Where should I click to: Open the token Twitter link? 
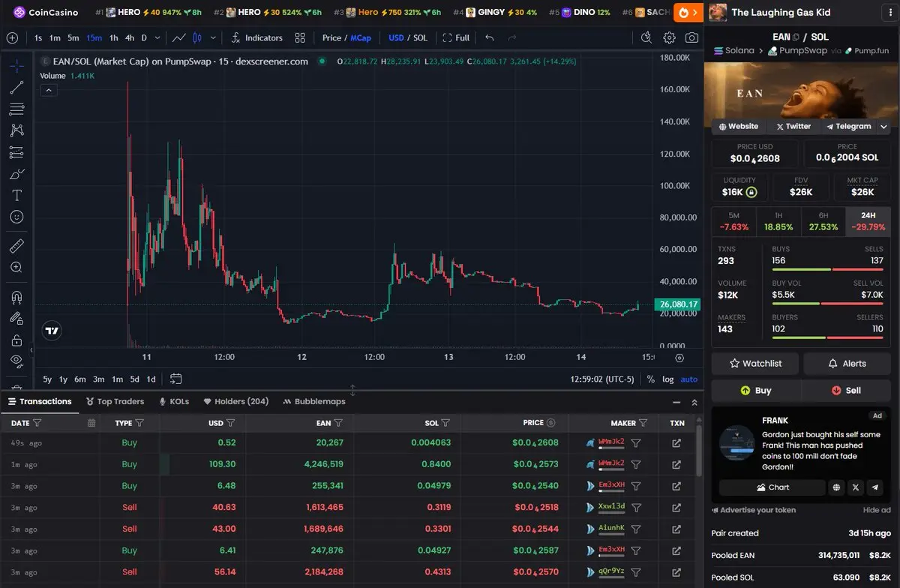tap(793, 126)
